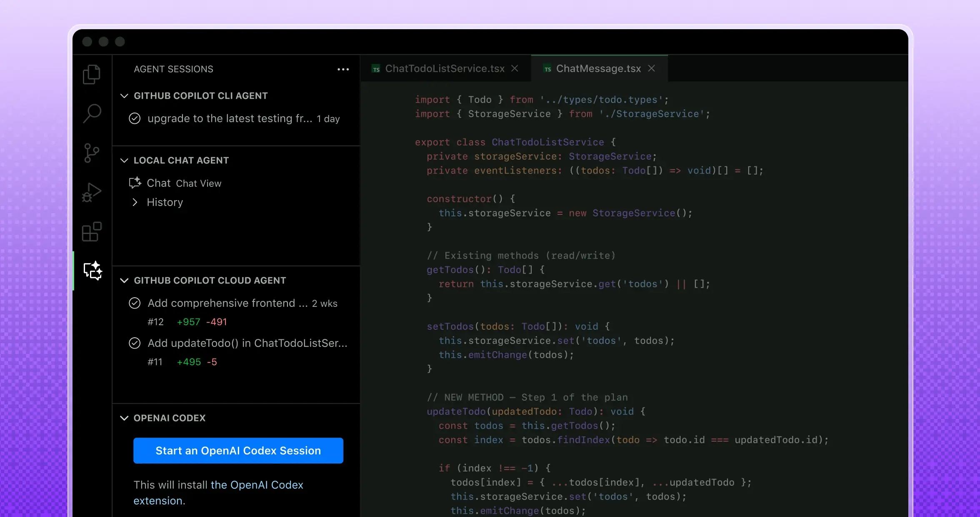The image size is (980, 517).
Task: Click the chat sparkle icon next to Chat View
Action: tap(135, 183)
